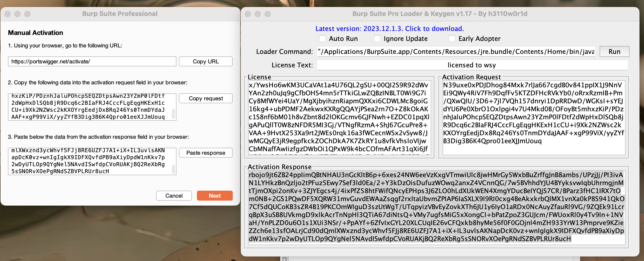This screenshot has height=261, width=644.
Task: Minimize the Burp Suite Professional window
Action: coord(17,14)
